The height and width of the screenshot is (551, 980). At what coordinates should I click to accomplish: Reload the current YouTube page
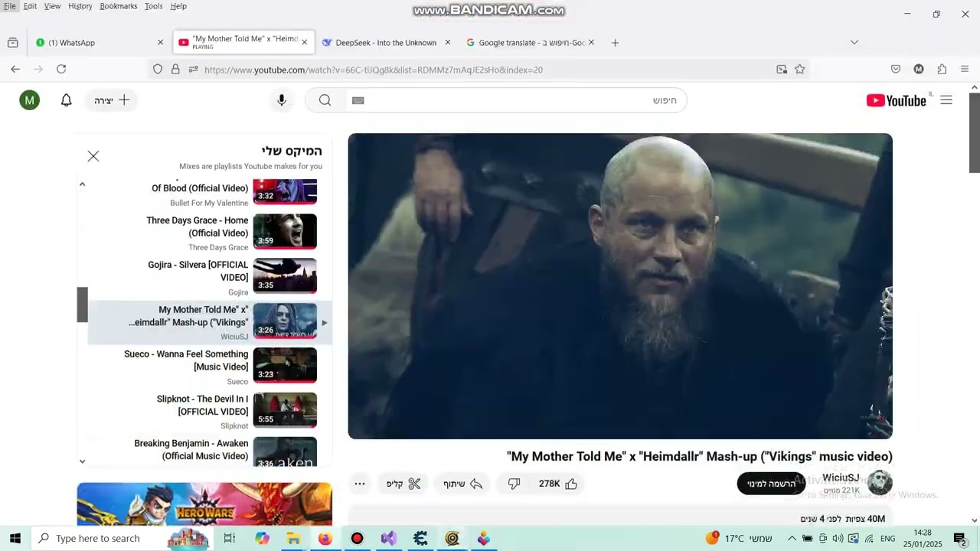(x=61, y=69)
